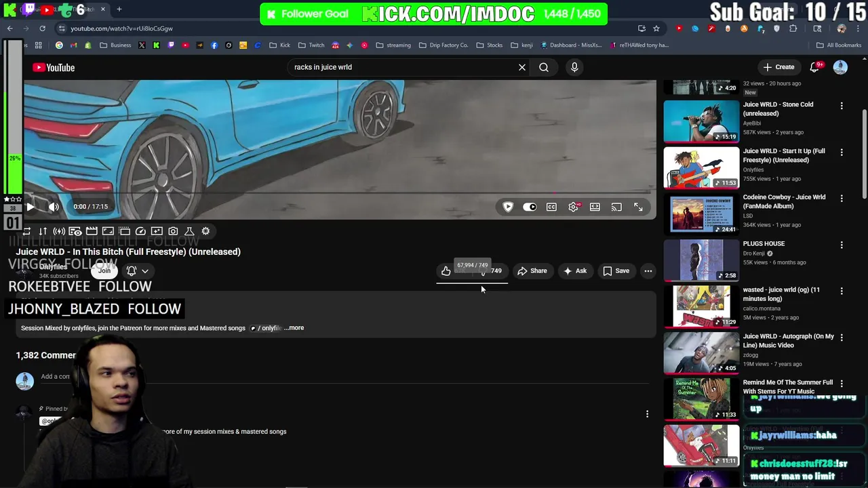Open the Twitch bookmarks folder
Image resolution: width=868 pixels, height=488 pixels.
point(311,45)
